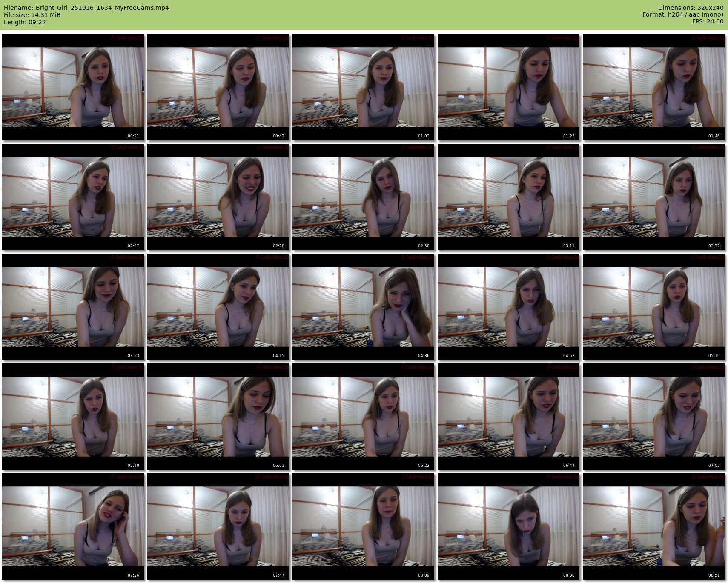This screenshot has height=583, width=728.
Task: Select the 07:26 video frame
Action: (73, 526)
